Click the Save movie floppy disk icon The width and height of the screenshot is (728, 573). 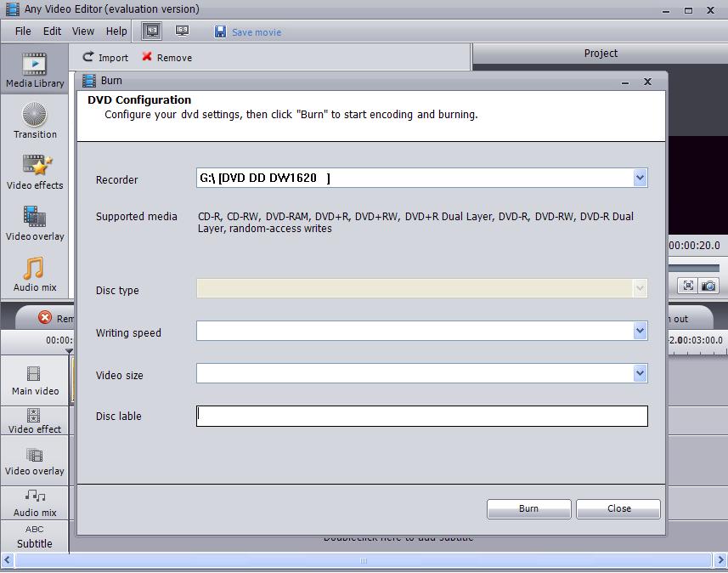220,31
